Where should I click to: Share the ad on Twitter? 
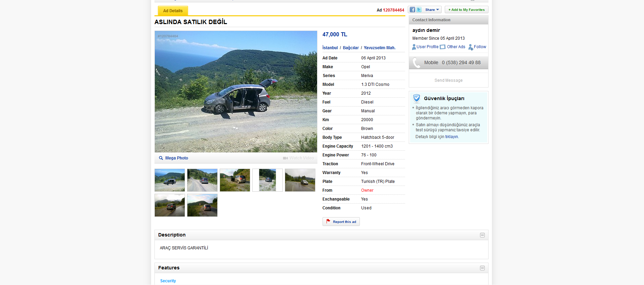pyautogui.click(x=419, y=10)
